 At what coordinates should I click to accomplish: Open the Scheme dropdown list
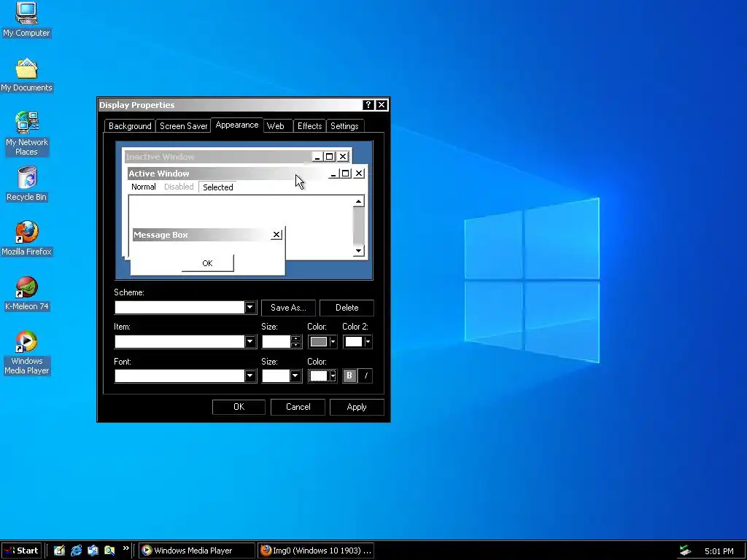[249, 307]
